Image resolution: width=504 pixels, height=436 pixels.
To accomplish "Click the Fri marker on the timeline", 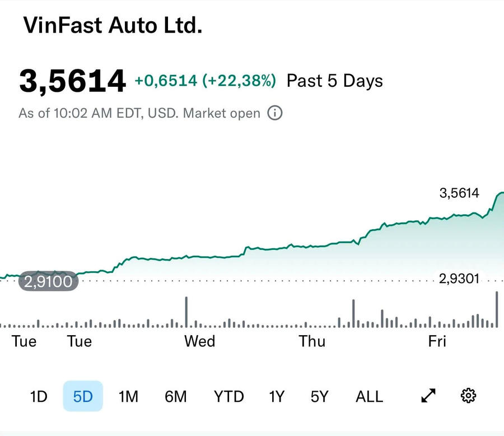I will [x=437, y=341].
